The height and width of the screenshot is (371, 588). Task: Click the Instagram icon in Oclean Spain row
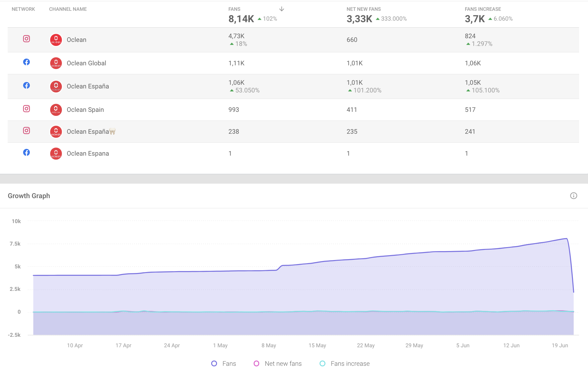tap(26, 108)
